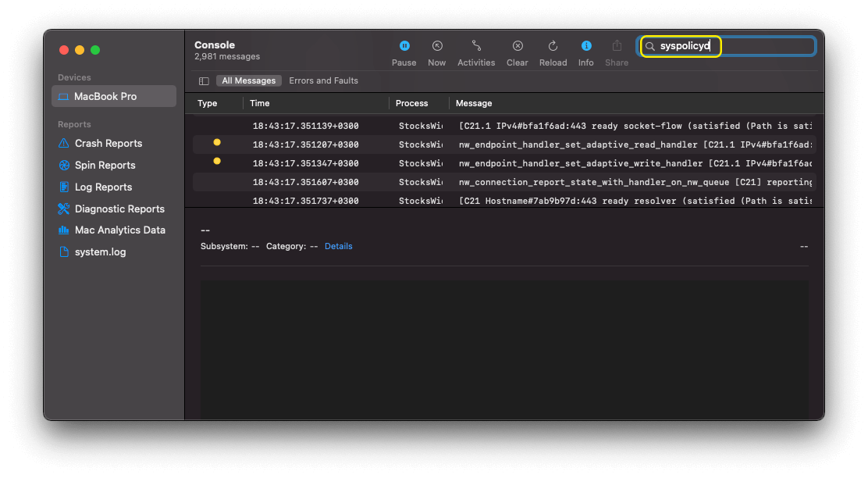
Task: Switch to Errors and Faults filter
Action: point(323,80)
